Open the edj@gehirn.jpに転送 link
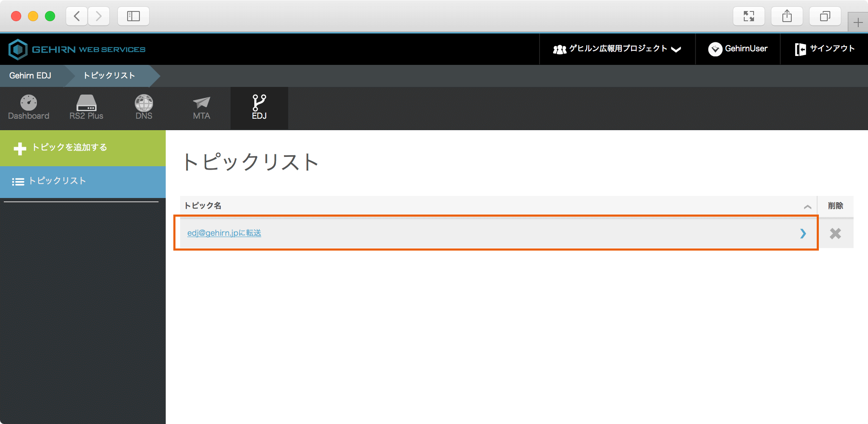 pos(224,233)
